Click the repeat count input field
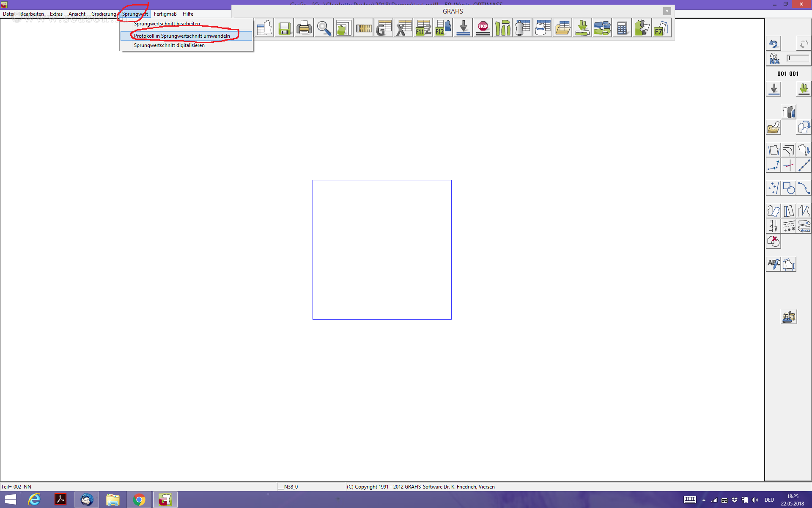The image size is (812, 508). [797, 58]
